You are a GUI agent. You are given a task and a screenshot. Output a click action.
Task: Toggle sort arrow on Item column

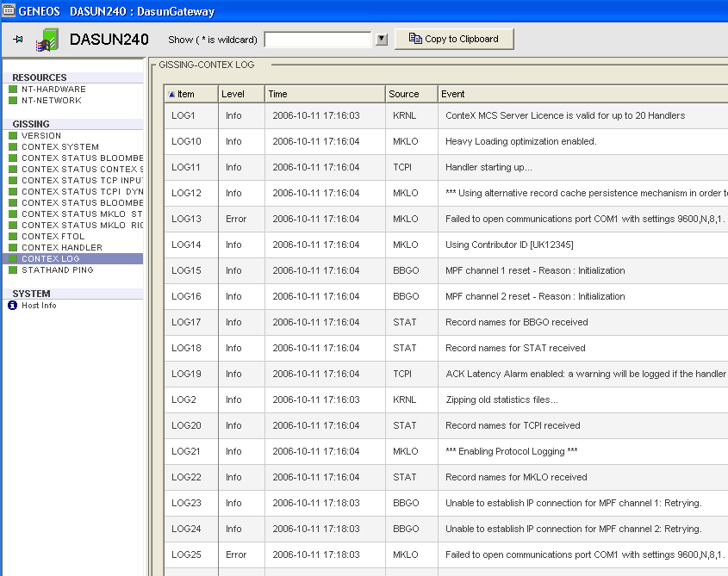pos(171,94)
